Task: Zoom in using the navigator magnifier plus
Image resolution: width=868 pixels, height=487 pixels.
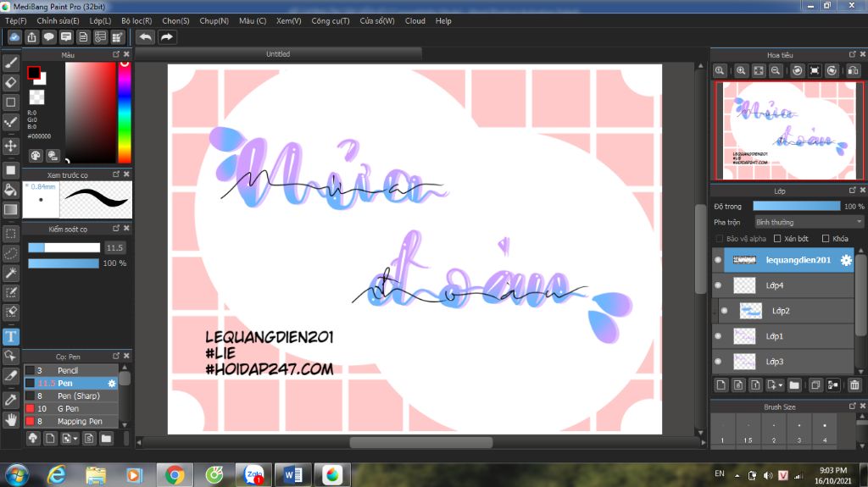Action: click(x=741, y=71)
